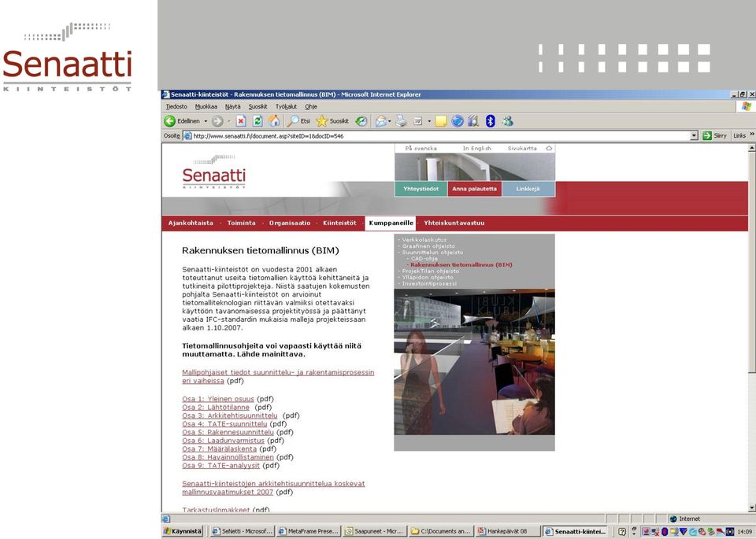The height and width of the screenshot is (539, 756).
Task: Expand the Mail button dropdown arrow
Action: point(390,121)
